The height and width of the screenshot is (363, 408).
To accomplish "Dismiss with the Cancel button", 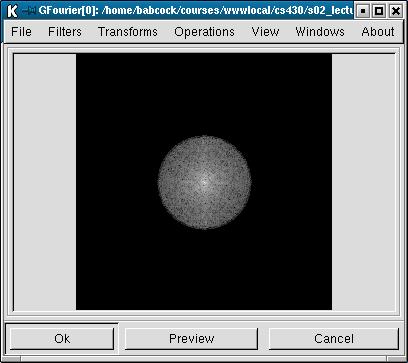I will tap(334, 339).
